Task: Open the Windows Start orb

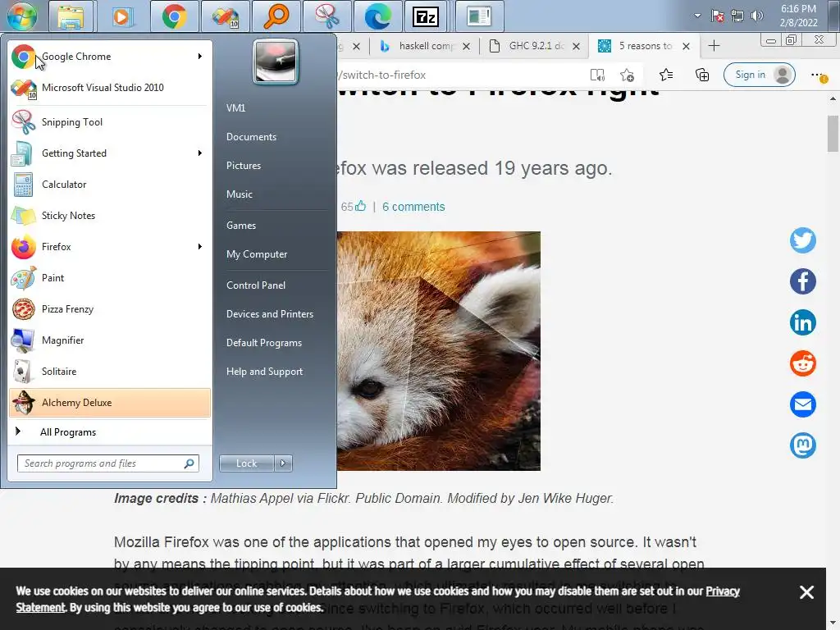Action: [x=21, y=16]
